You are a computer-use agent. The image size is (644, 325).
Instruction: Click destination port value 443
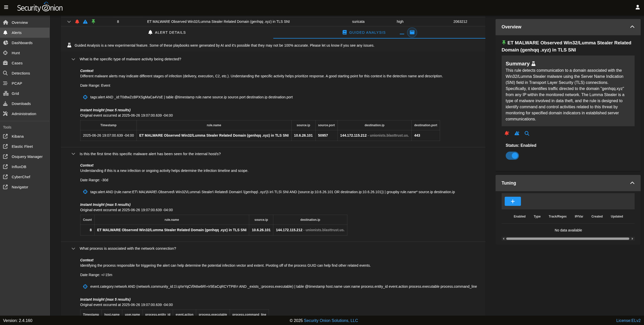click(x=417, y=135)
